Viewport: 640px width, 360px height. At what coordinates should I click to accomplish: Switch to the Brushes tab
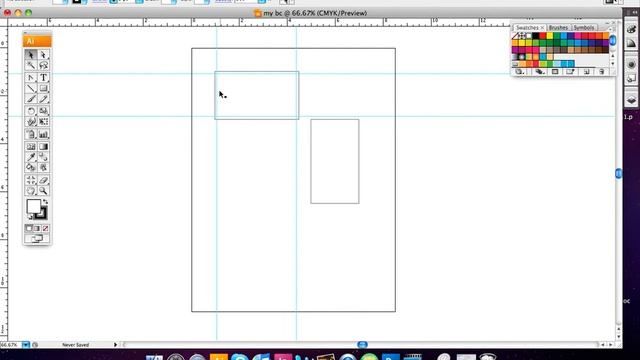(x=558, y=27)
